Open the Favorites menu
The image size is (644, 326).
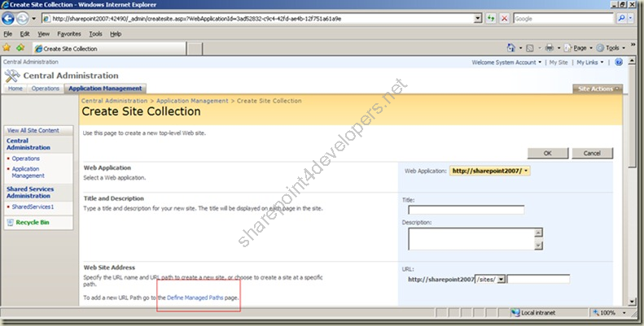pos(69,34)
